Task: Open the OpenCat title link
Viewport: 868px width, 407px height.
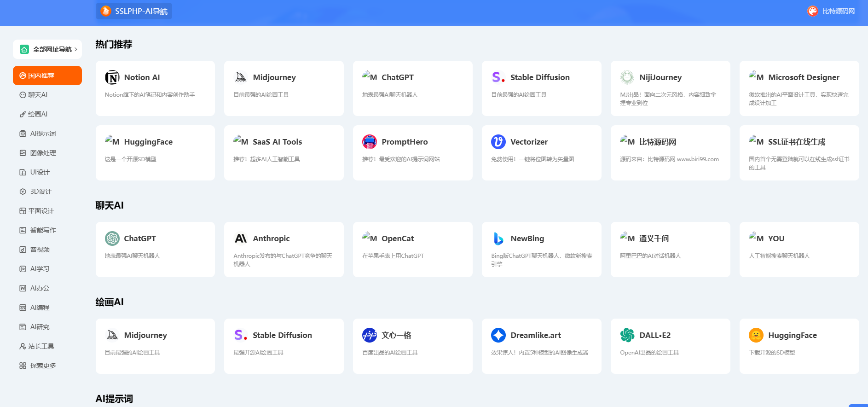Action: [398, 238]
